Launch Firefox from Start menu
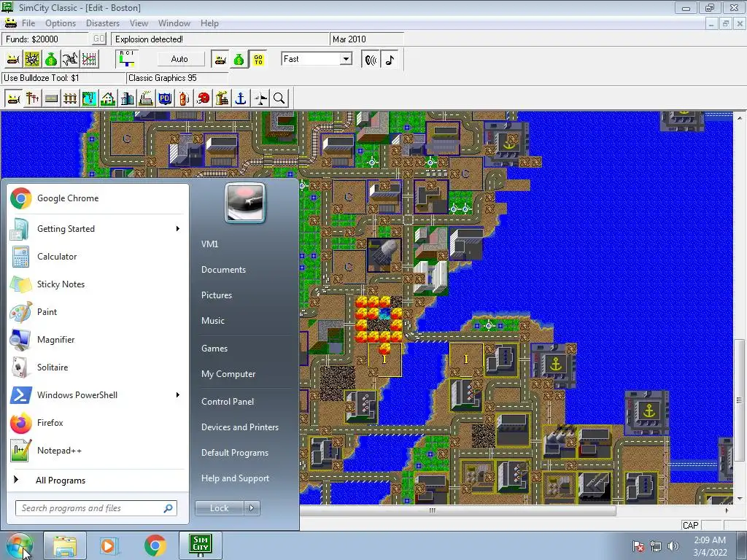747x560 pixels. 98,423
